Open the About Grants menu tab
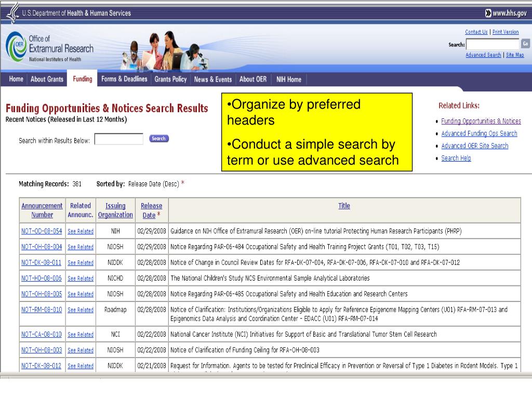 coord(47,79)
